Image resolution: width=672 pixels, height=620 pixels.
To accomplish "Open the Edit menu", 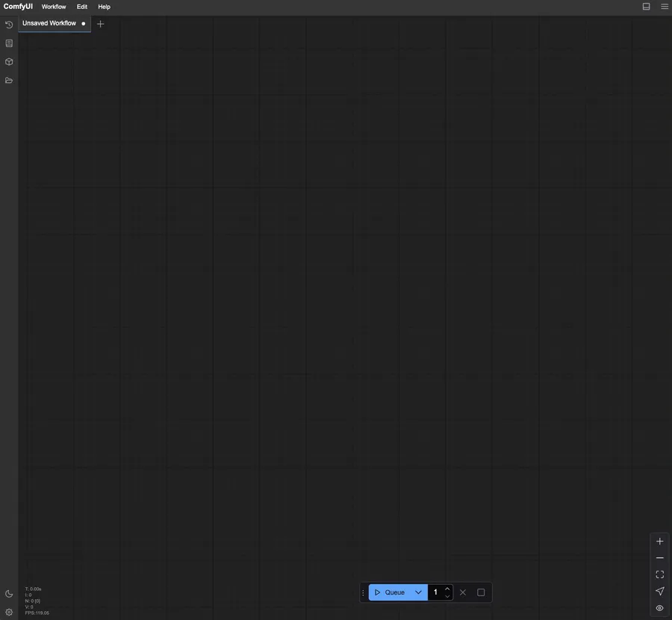I will coord(82,7).
